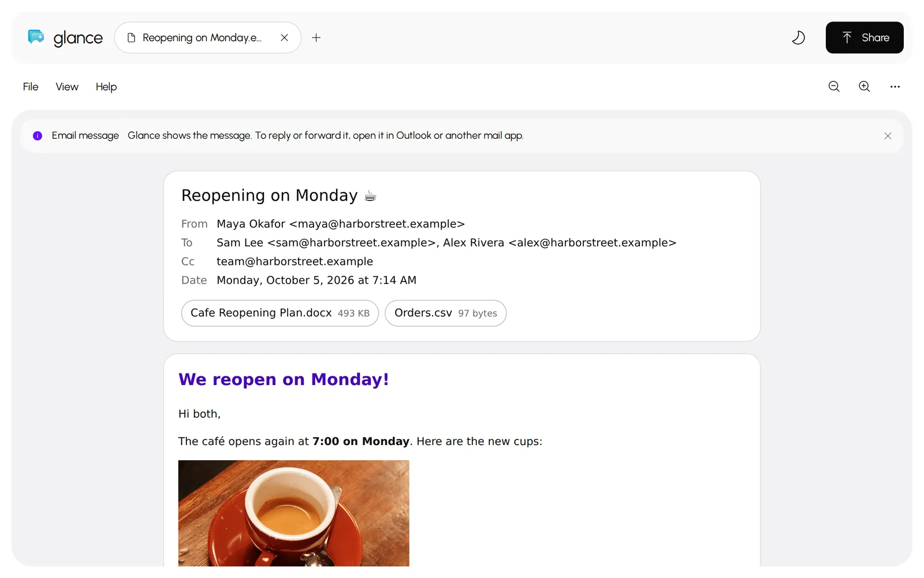Image resolution: width=924 pixels, height=578 pixels.
Task: Open the Cafe Reopening Plan.docx attachment
Action: tap(280, 313)
